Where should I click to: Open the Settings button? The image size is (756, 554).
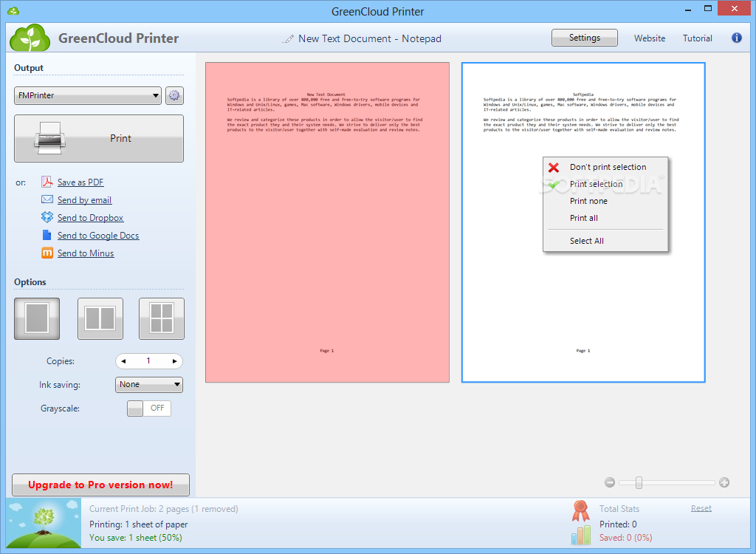point(585,38)
